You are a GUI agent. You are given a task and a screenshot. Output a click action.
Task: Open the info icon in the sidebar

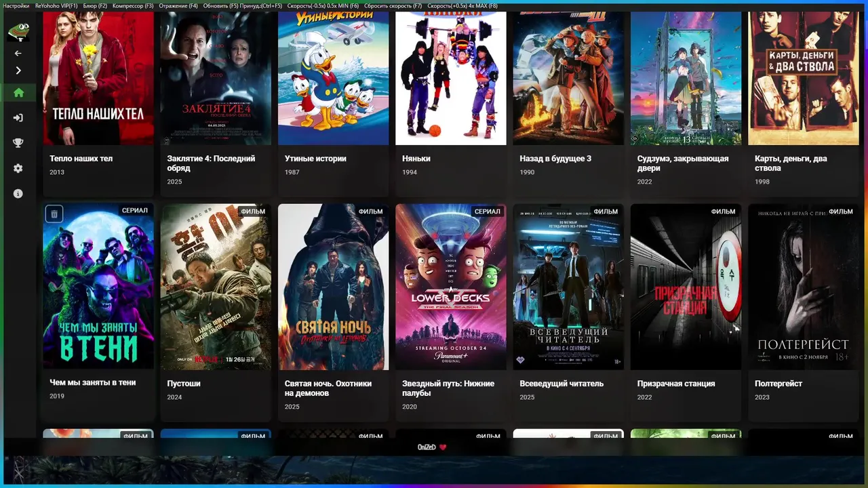click(18, 194)
